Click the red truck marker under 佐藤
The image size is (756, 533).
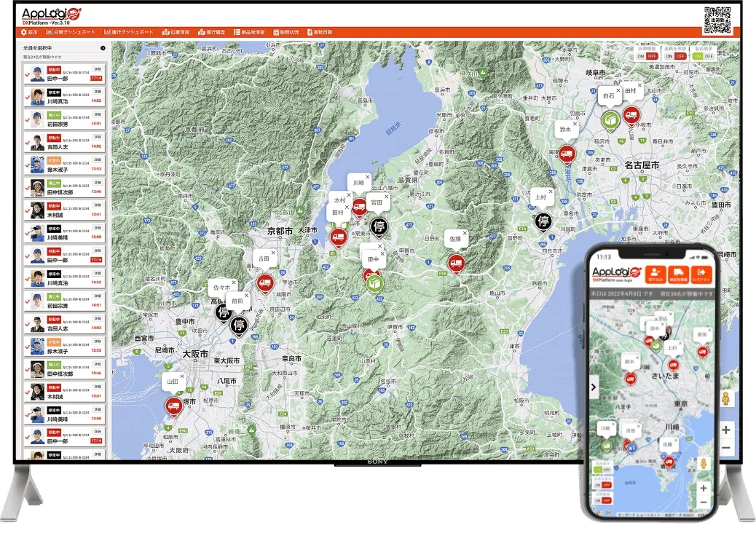[x=456, y=262]
